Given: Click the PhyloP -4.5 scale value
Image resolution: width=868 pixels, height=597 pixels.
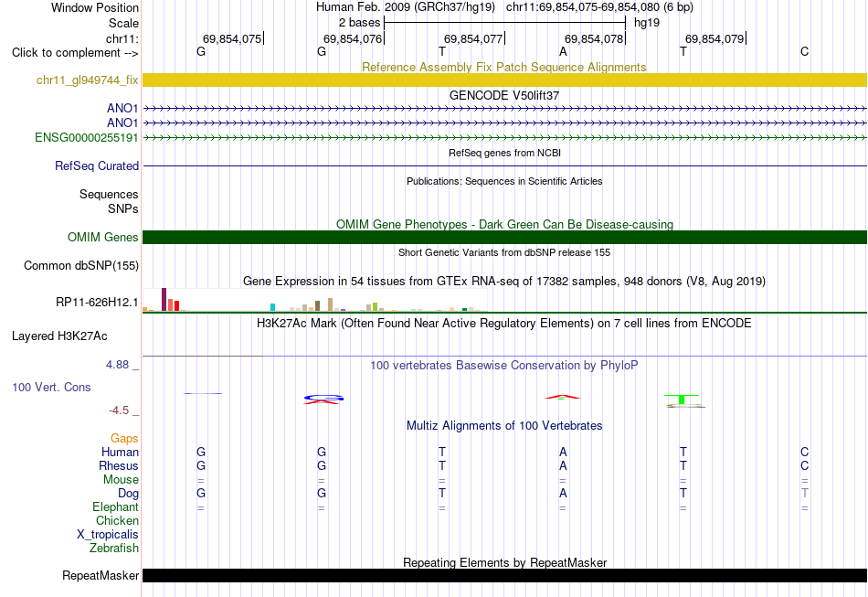Looking at the screenshot, I should pos(119,410).
